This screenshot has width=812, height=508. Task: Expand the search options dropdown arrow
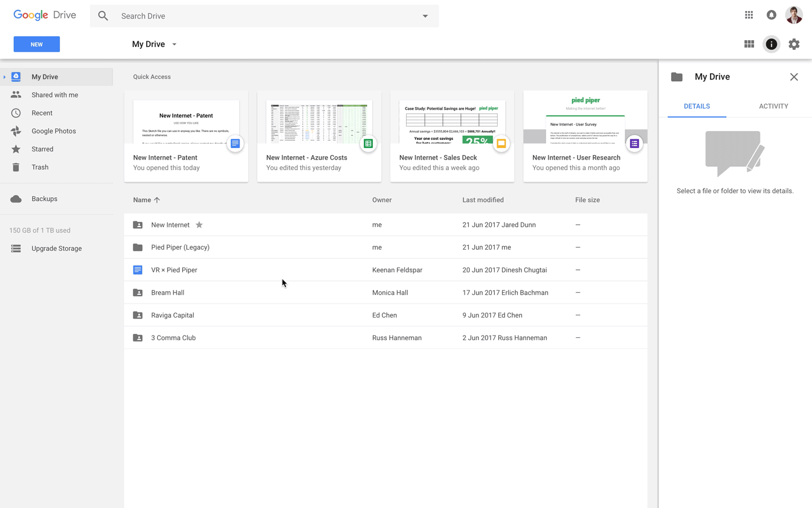coord(425,16)
